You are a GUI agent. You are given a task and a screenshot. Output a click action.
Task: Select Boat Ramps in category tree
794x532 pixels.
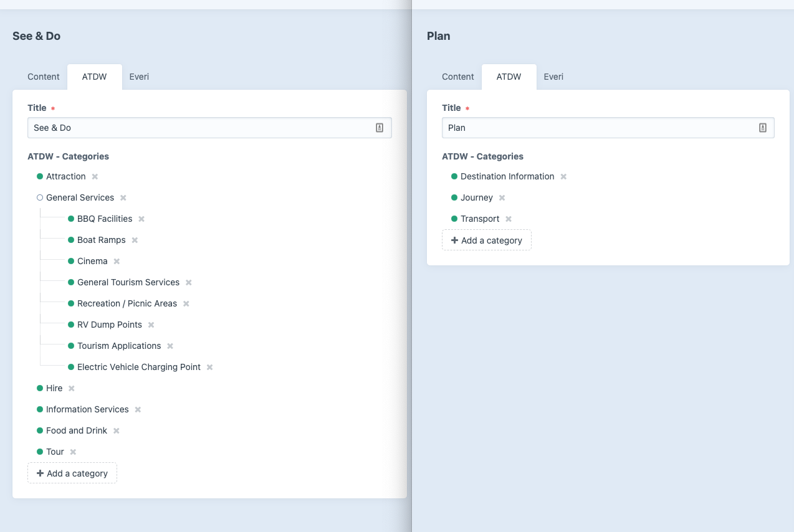[102, 240]
